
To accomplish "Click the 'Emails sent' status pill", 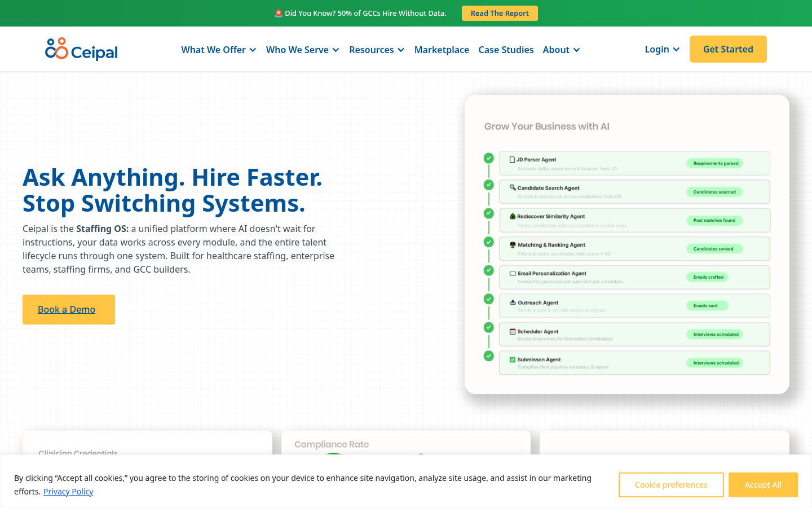I will click(707, 305).
